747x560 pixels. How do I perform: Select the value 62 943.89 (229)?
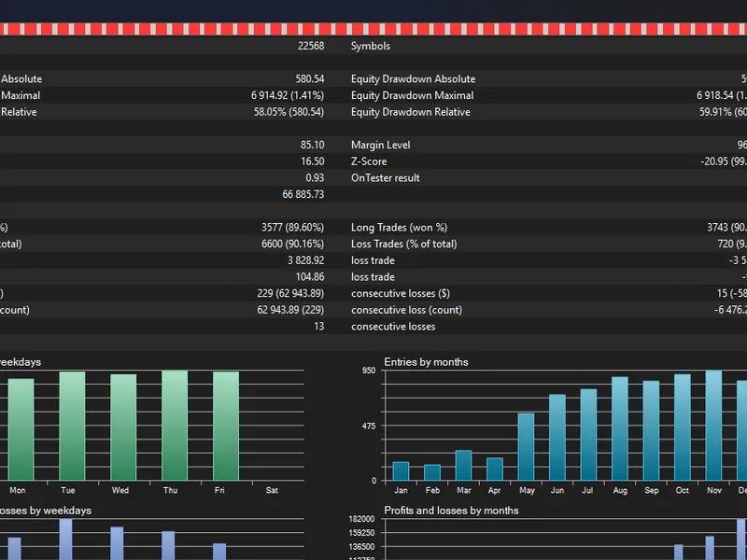coord(290,310)
